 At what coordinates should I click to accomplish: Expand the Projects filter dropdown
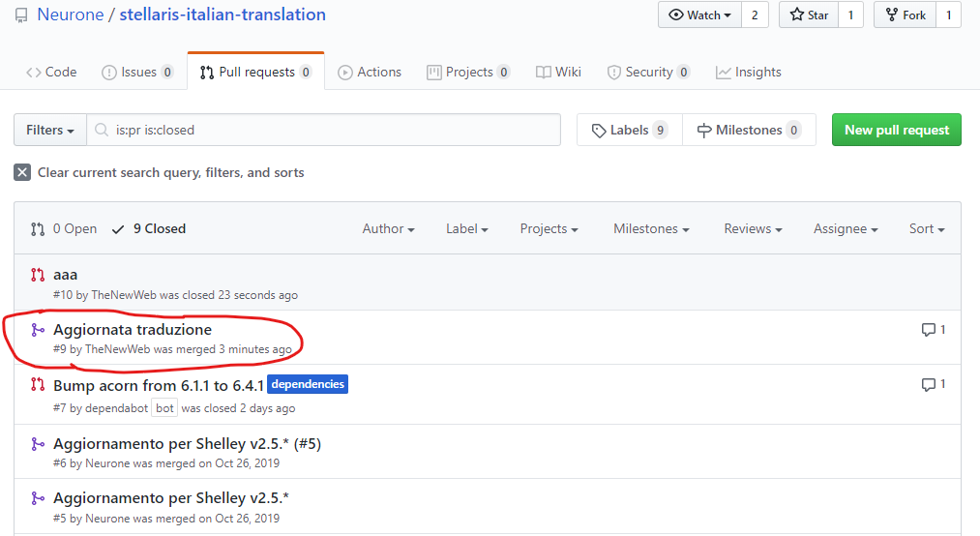coord(549,228)
